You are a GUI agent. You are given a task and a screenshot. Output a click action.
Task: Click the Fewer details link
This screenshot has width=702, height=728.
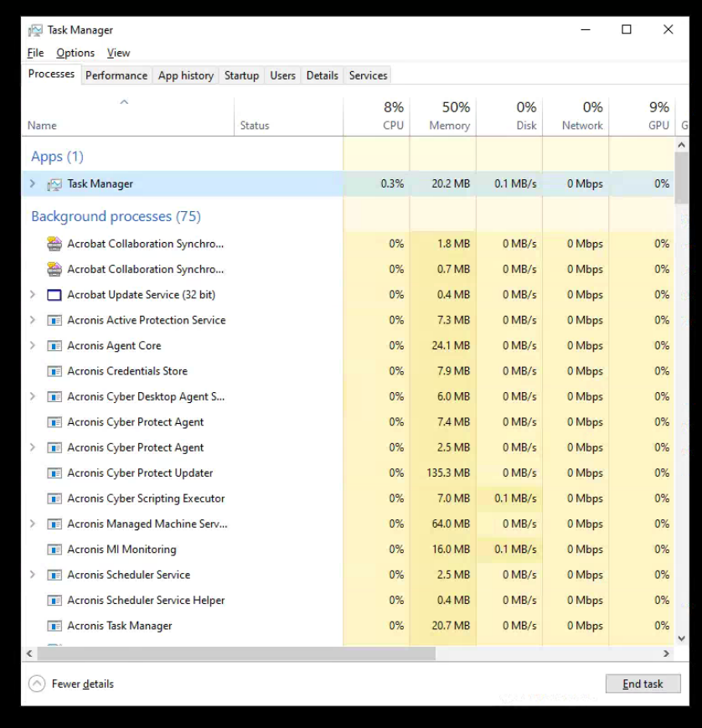(x=83, y=684)
